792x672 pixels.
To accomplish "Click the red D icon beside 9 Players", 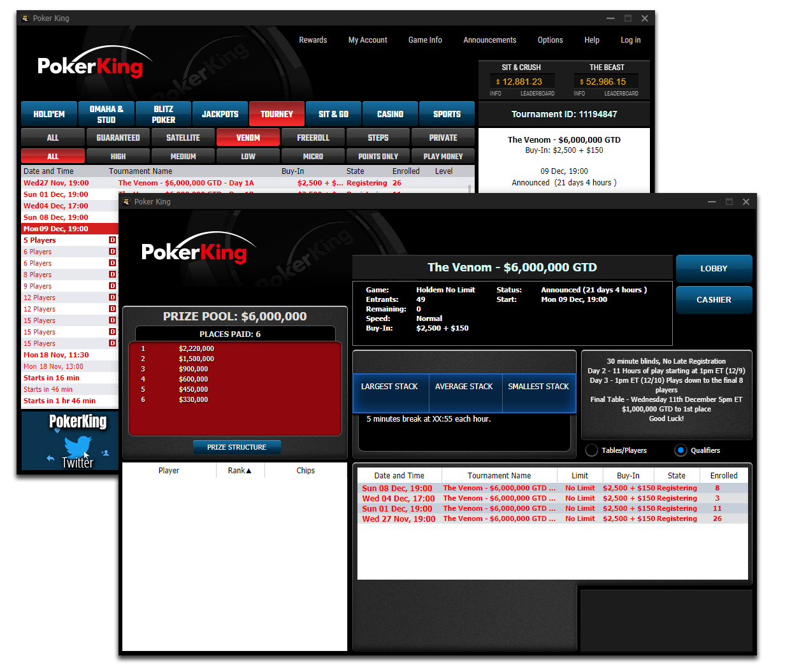I will [112, 286].
